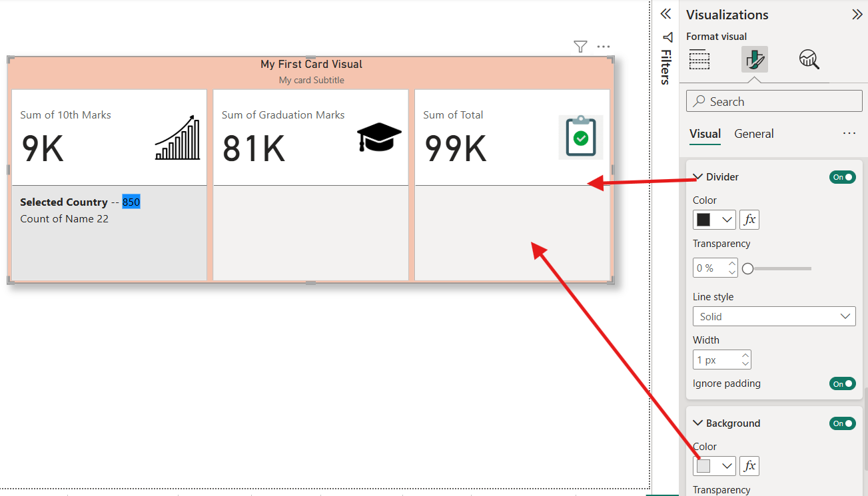The width and height of the screenshot is (868, 496).
Task: Collapse the pane with the double-chevron icon
Action: (x=665, y=13)
